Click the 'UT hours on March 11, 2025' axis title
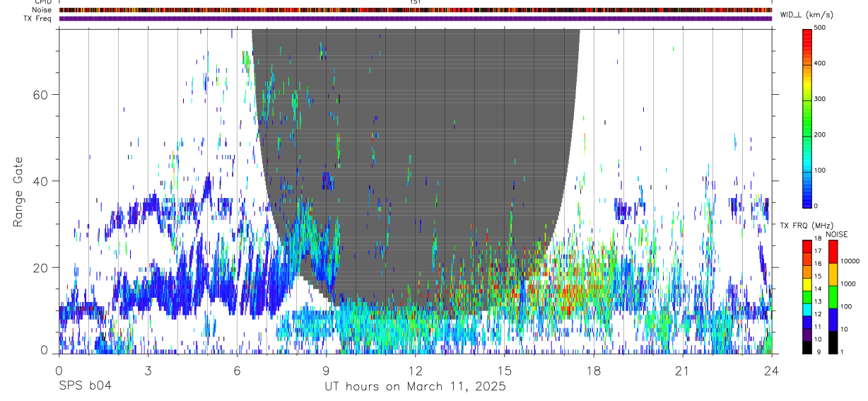The image size is (868, 401). 415,386
